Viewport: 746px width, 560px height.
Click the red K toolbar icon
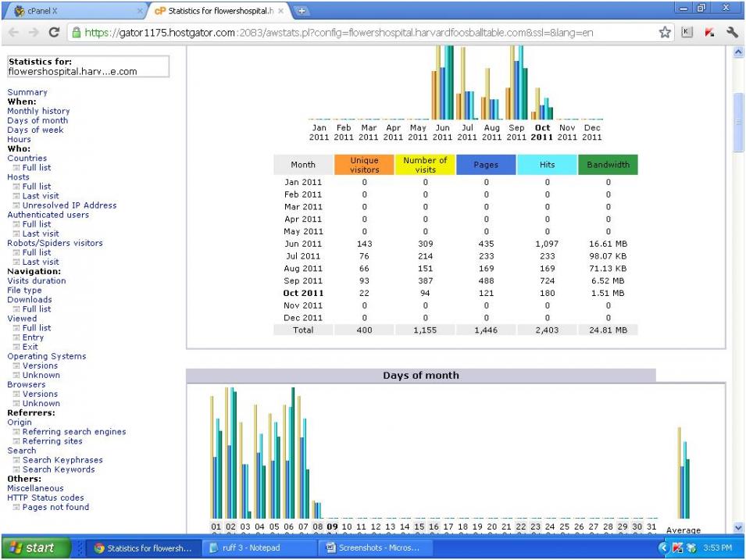tap(709, 33)
